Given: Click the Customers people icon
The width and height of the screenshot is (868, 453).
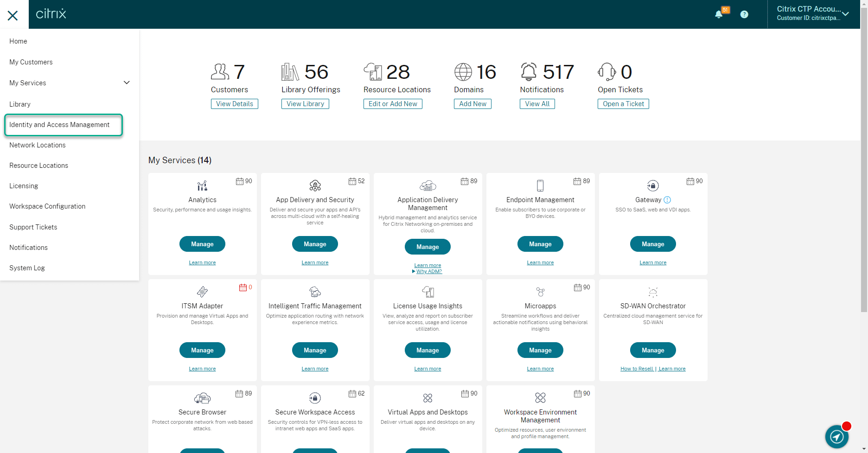Looking at the screenshot, I should click(220, 72).
